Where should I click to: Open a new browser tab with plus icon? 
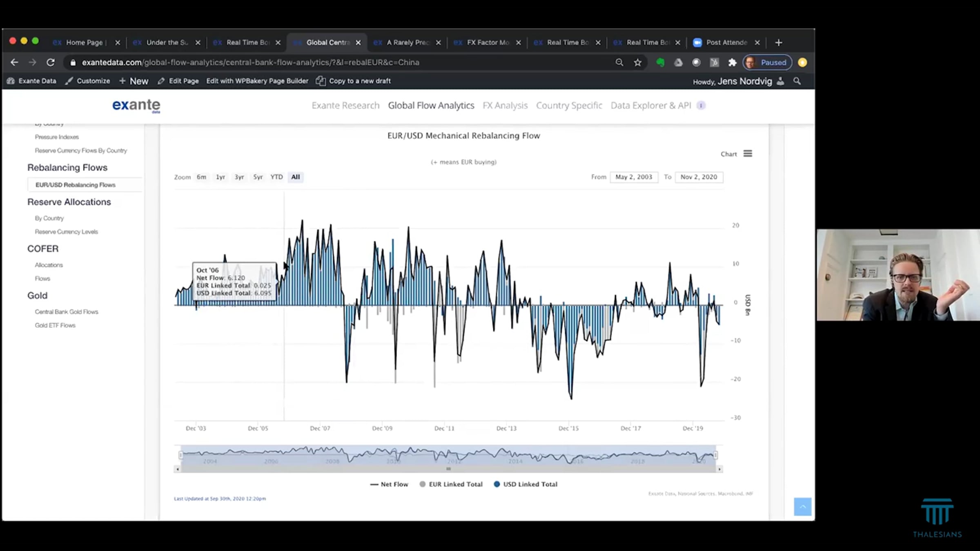[779, 42]
